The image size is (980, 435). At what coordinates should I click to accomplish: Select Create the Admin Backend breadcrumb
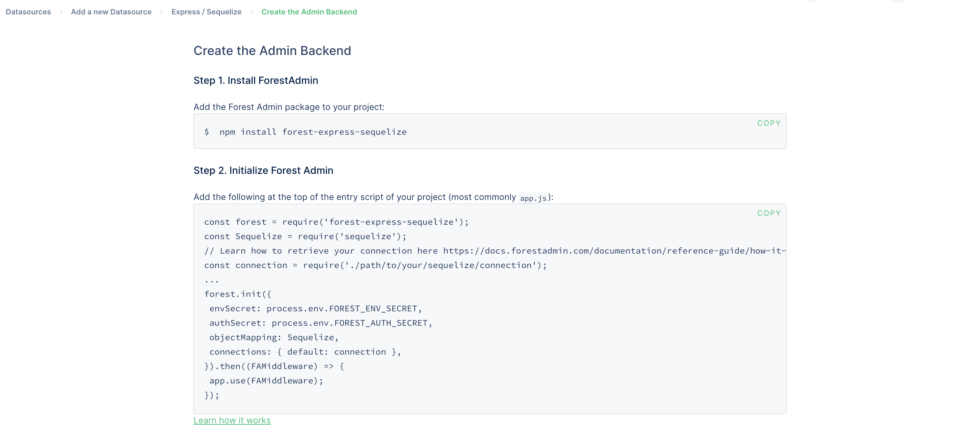[309, 12]
